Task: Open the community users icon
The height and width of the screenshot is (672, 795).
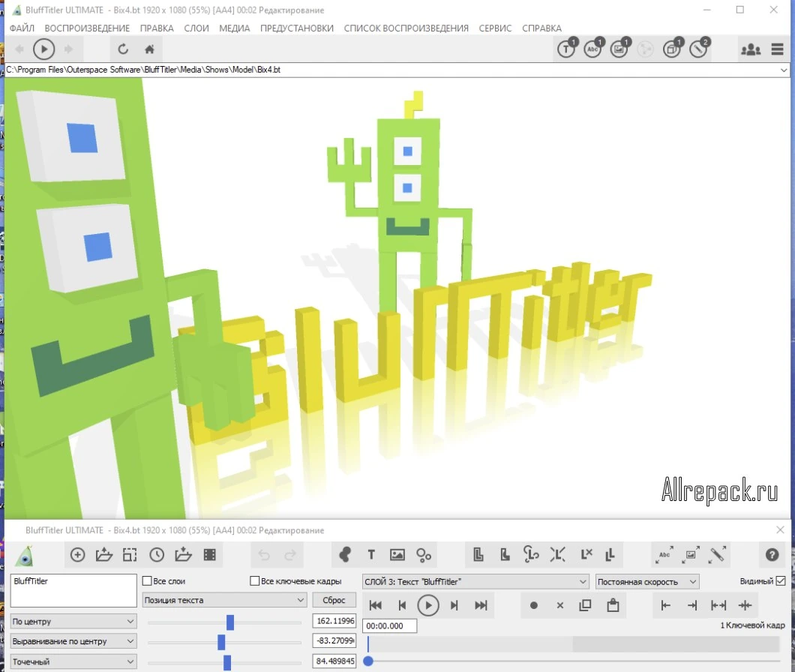Action: [x=751, y=49]
